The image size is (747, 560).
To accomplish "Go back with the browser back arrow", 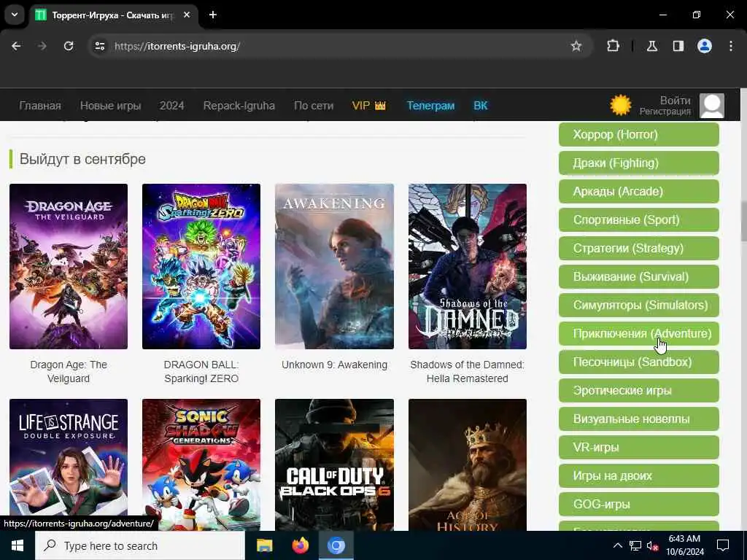I will tap(16, 46).
